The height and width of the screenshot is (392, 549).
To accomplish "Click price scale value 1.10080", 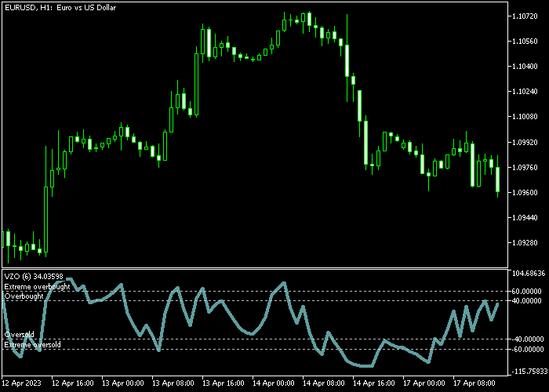I will click(525, 117).
